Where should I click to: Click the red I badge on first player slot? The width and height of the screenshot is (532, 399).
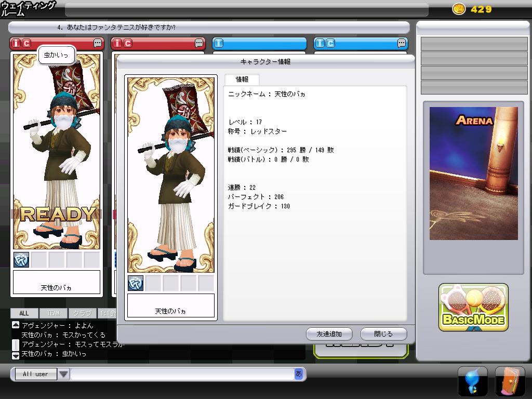[17, 43]
